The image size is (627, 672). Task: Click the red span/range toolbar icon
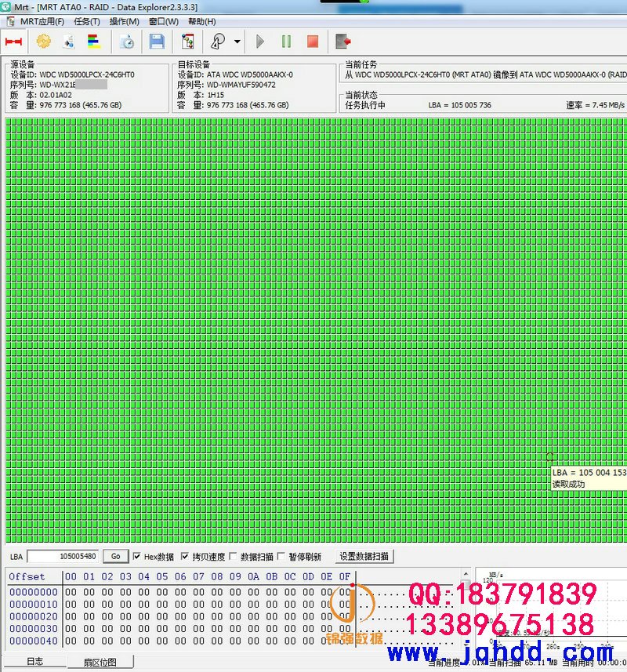click(13, 42)
